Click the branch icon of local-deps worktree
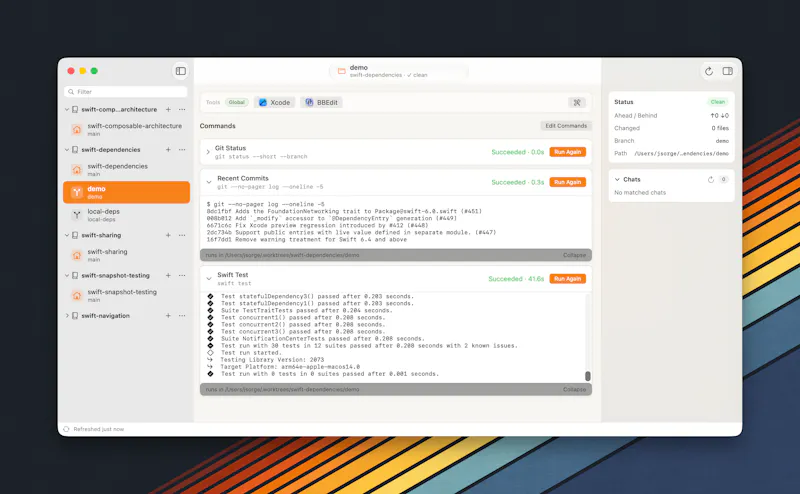 (x=77, y=215)
